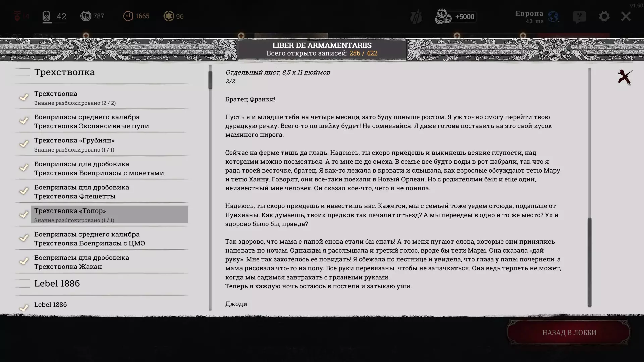Open the settings gear icon
The width and height of the screenshot is (644, 362).
pyautogui.click(x=604, y=16)
